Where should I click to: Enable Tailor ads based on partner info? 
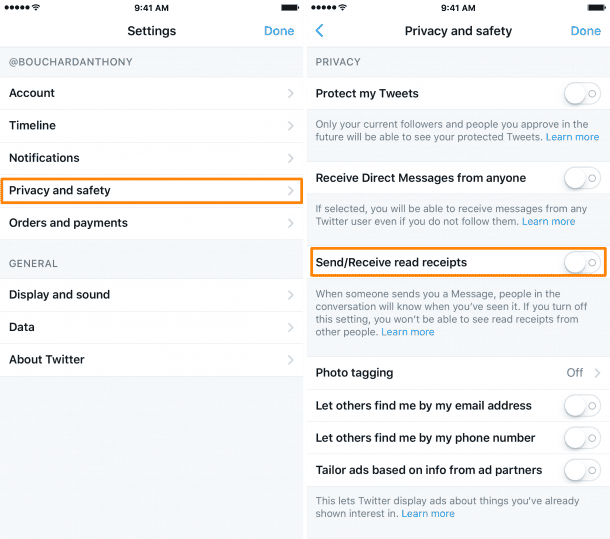point(582,470)
